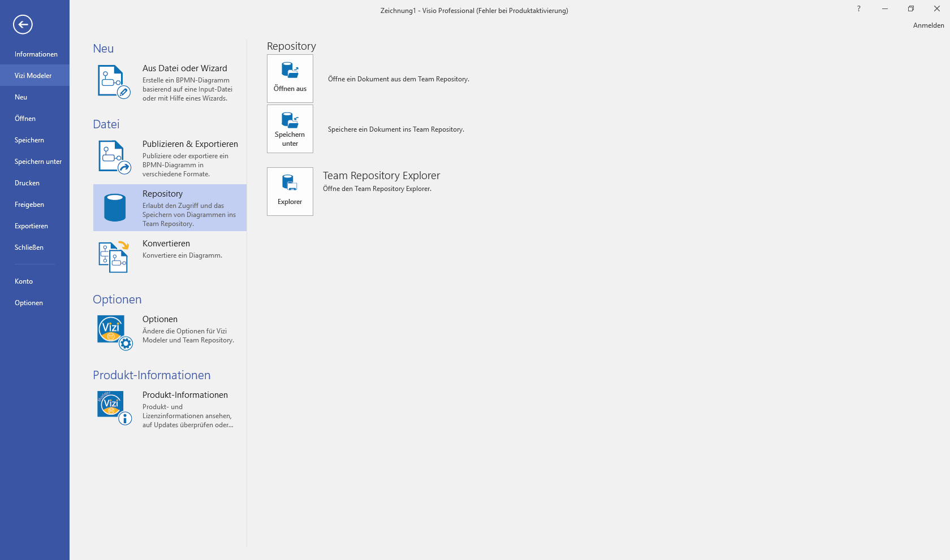Open Optionen in the left sidebar
Viewport: 950px width, 560px height.
pos(35,303)
